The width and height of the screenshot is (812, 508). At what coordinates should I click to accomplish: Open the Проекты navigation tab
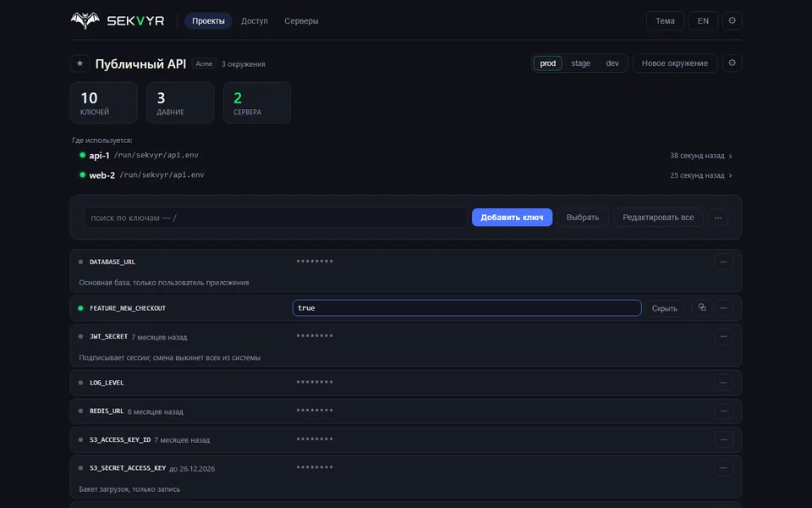tap(208, 20)
